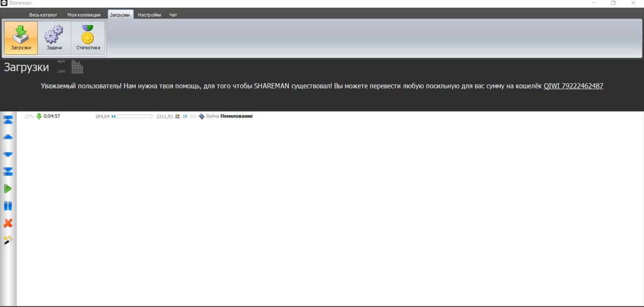Start download with green play icon
Viewport: 644px width, 307px height.
tap(8, 189)
